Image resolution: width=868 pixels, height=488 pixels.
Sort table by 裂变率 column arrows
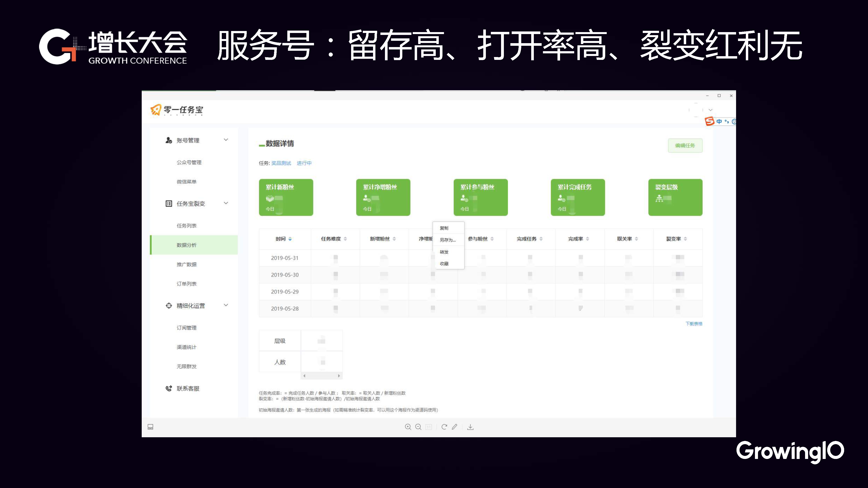click(x=685, y=239)
